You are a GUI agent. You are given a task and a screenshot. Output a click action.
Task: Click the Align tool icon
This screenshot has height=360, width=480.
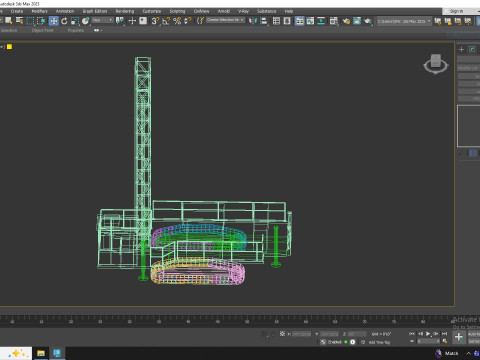pyautogui.click(x=263, y=21)
